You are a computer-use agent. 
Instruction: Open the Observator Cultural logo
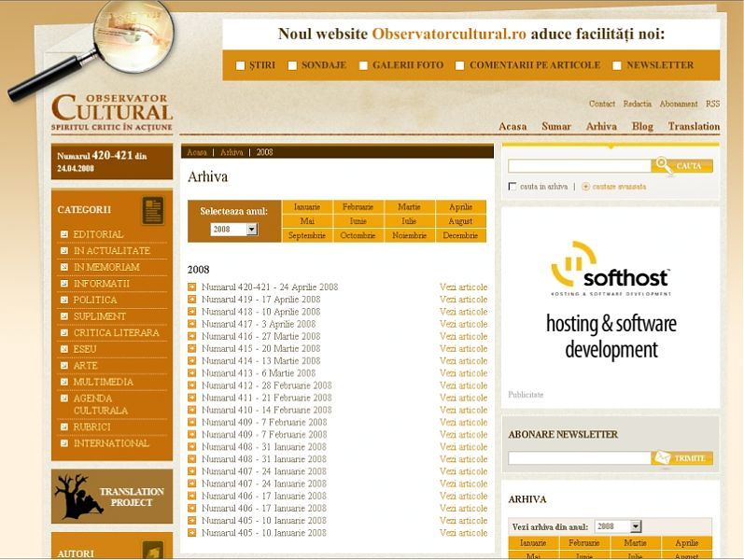tap(112, 112)
